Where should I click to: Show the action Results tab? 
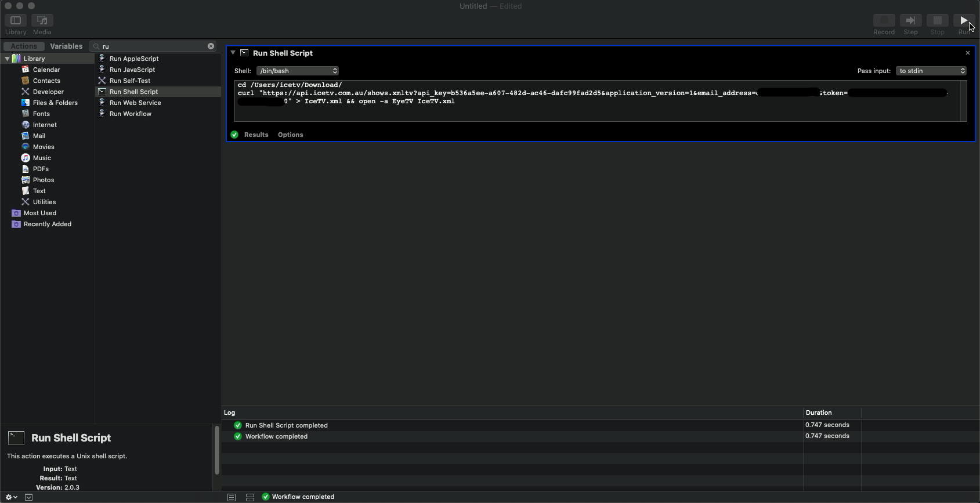pyautogui.click(x=256, y=135)
